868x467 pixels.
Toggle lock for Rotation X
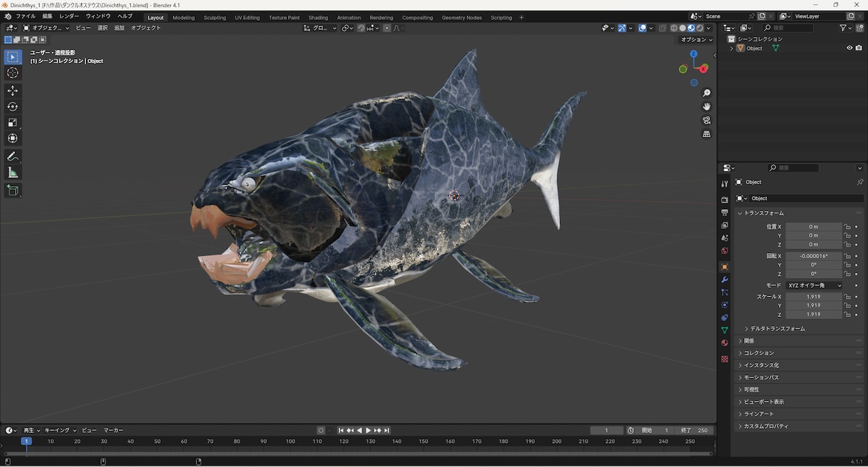point(847,256)
